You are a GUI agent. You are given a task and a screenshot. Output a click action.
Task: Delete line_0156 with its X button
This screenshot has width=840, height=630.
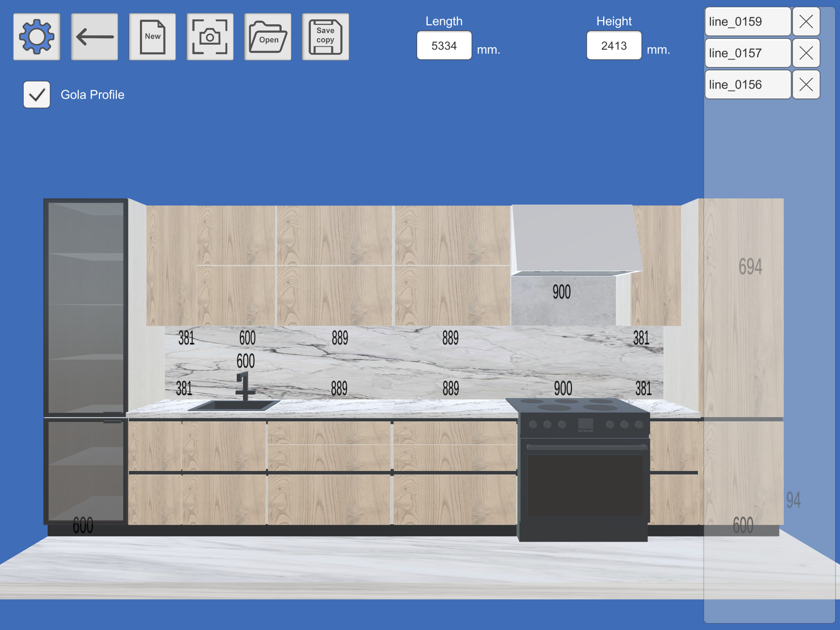point(806,84)
